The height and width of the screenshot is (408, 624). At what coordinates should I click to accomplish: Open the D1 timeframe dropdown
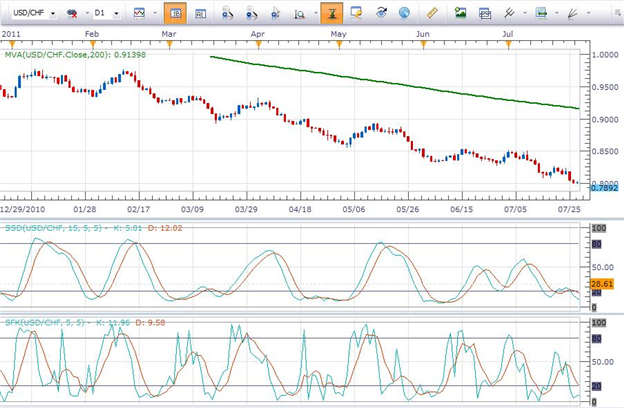(116, 14)
